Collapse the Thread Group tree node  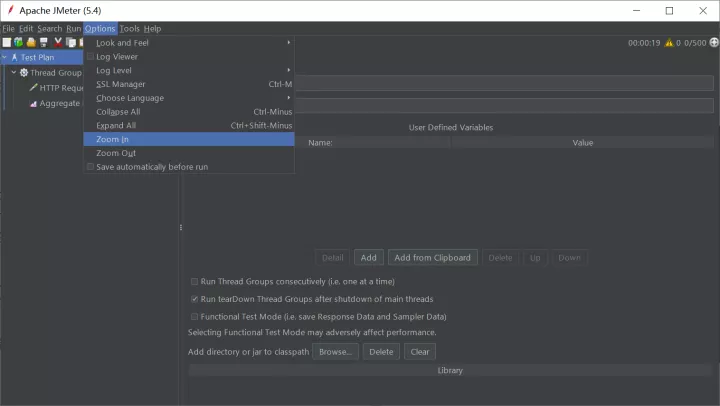pyautogui.click(x=14, y=72)
